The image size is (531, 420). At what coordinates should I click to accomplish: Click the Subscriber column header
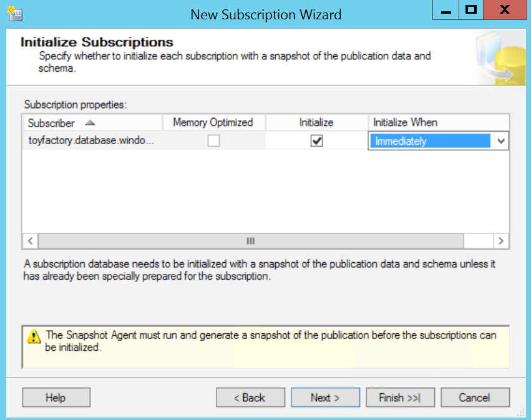pyautogui.click(x=51, y=123)
